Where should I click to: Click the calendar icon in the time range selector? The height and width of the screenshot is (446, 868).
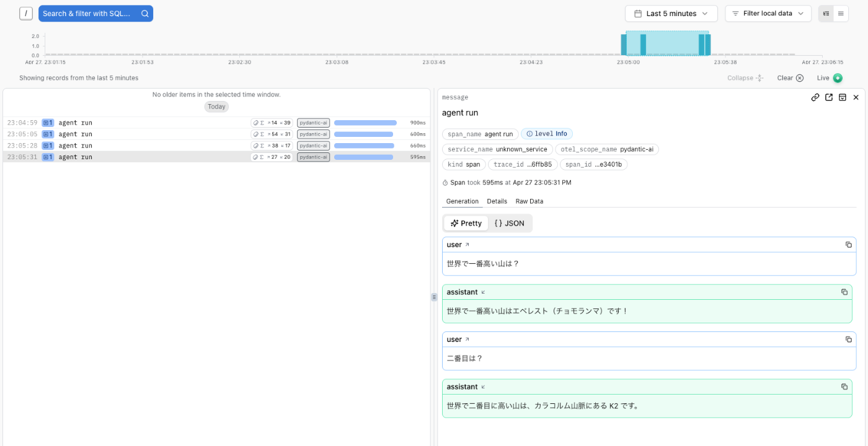[638, 14]
